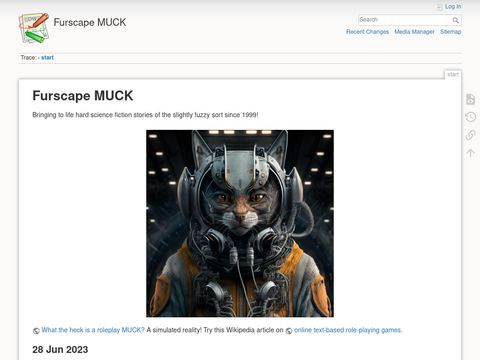Click the Furscape MUCK page heading
The image size is (480, 360).
(83, 96)
